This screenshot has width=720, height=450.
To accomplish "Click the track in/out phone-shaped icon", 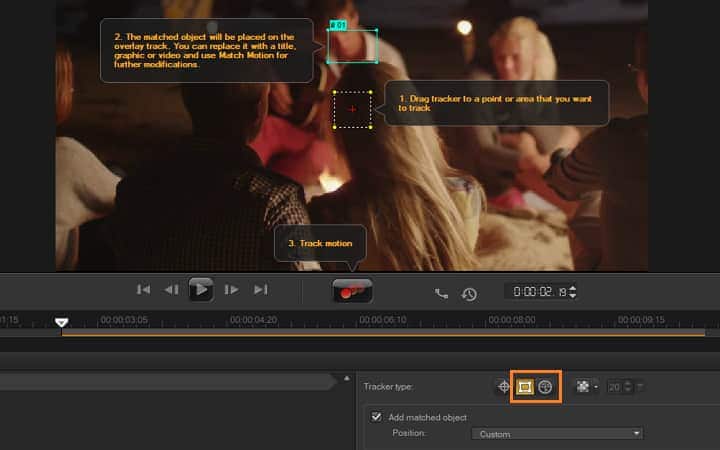I will point(442,293).
